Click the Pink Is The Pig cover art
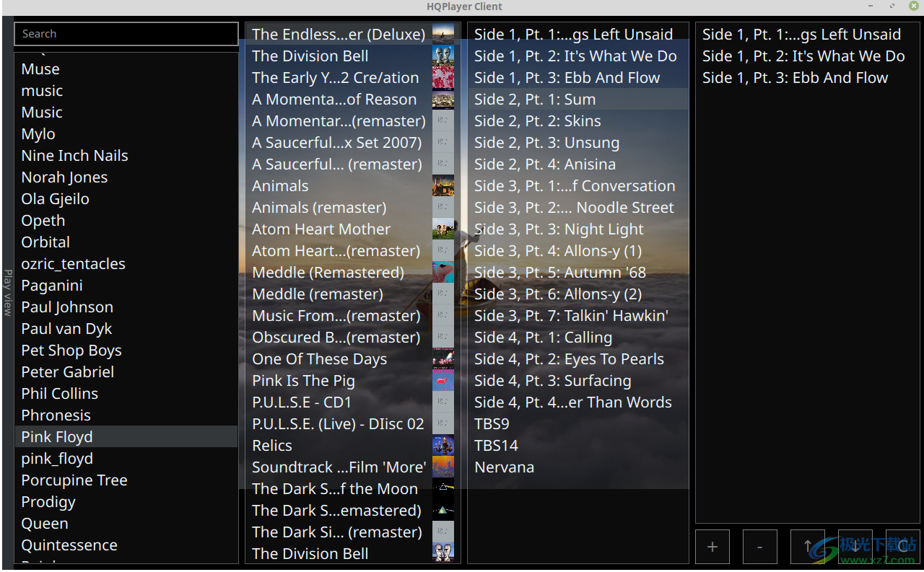The height and width of the screenshot is (572, 924). tap(443, 380)
